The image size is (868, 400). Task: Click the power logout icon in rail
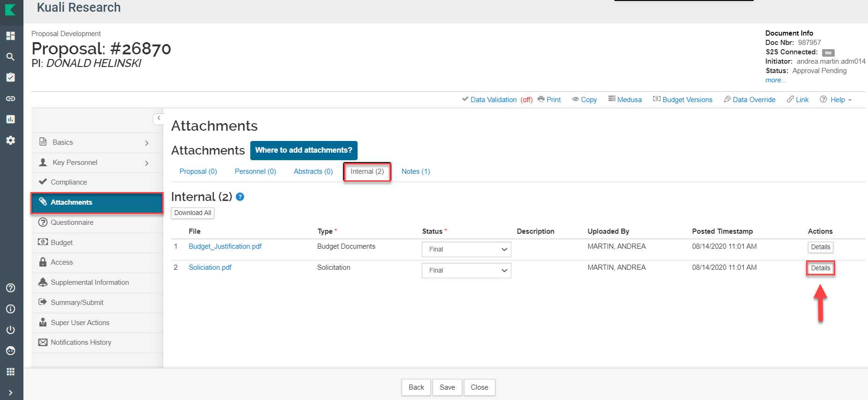(x=10, y=330)
